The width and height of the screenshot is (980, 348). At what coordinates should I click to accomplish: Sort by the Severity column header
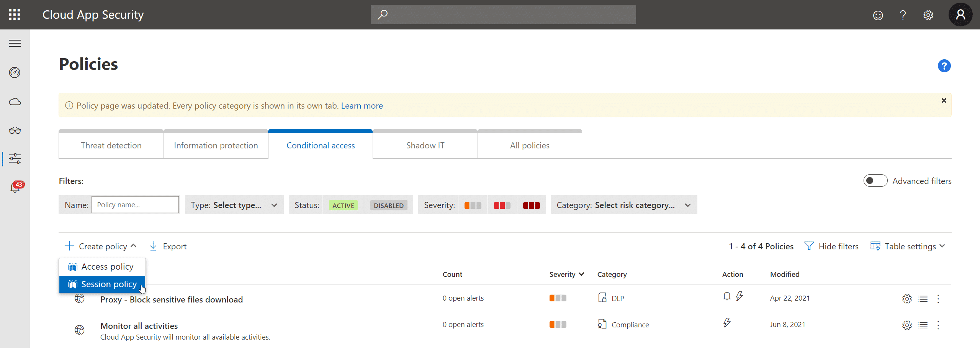[x=566, y=274]
